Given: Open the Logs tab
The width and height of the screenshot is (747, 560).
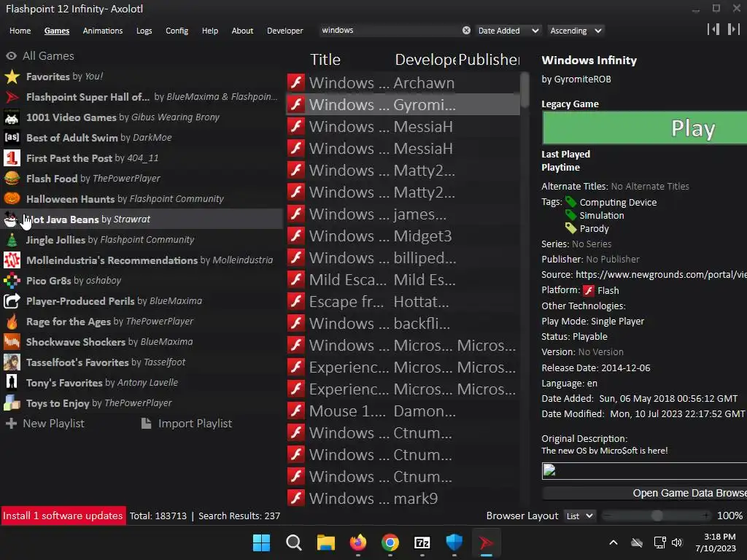Looking at the screenshot, I should [144, 31].
